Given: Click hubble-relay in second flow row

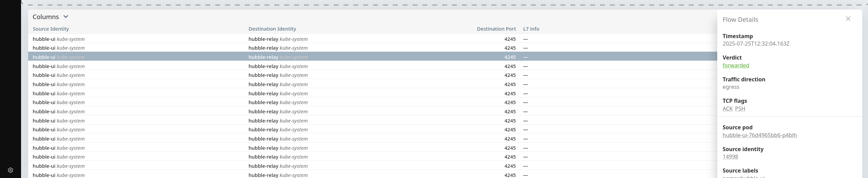Looking at the screenshot, I should 263,48.
